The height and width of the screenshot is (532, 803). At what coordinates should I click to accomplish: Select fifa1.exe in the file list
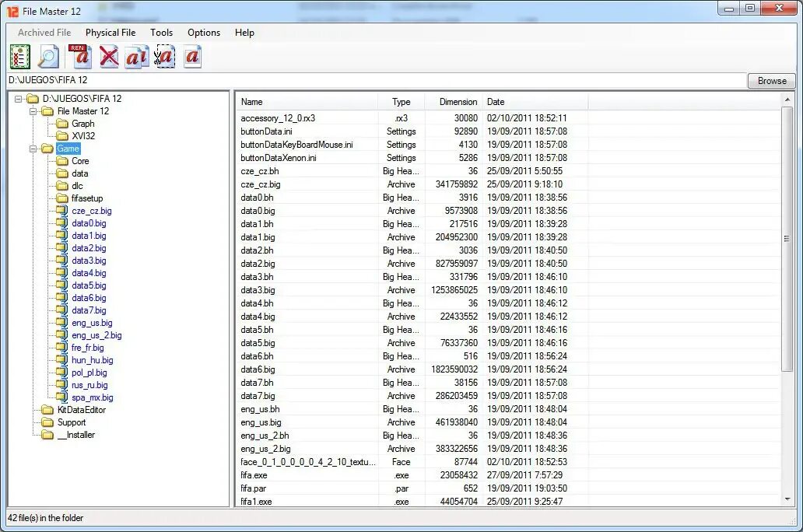tap(256, 502)
